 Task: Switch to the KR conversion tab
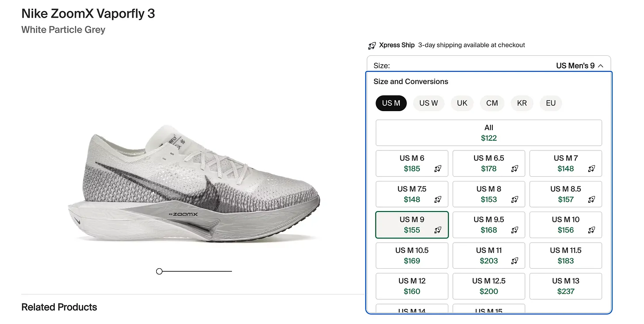pyautogui.click(x=522, y=103)
